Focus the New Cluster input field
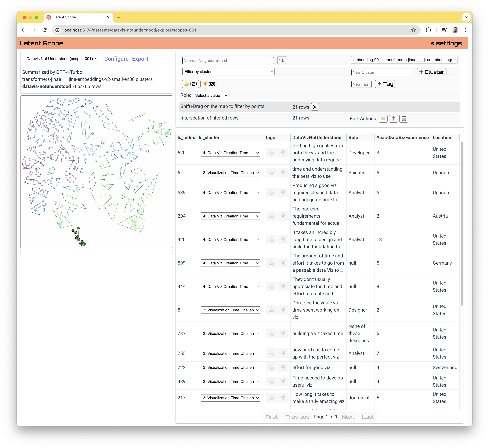Viewport: 489px width, 448px height. coord(382,72)
